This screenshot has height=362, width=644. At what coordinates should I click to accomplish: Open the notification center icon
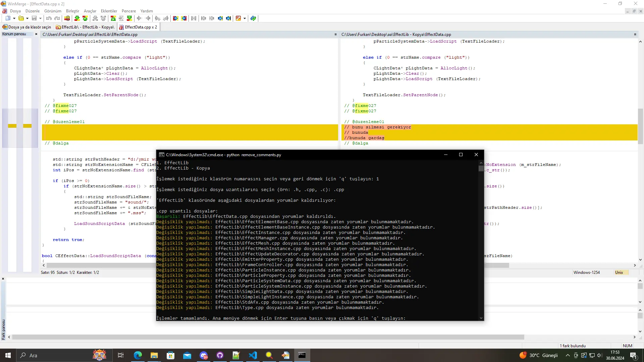click(x=633, y=355)
